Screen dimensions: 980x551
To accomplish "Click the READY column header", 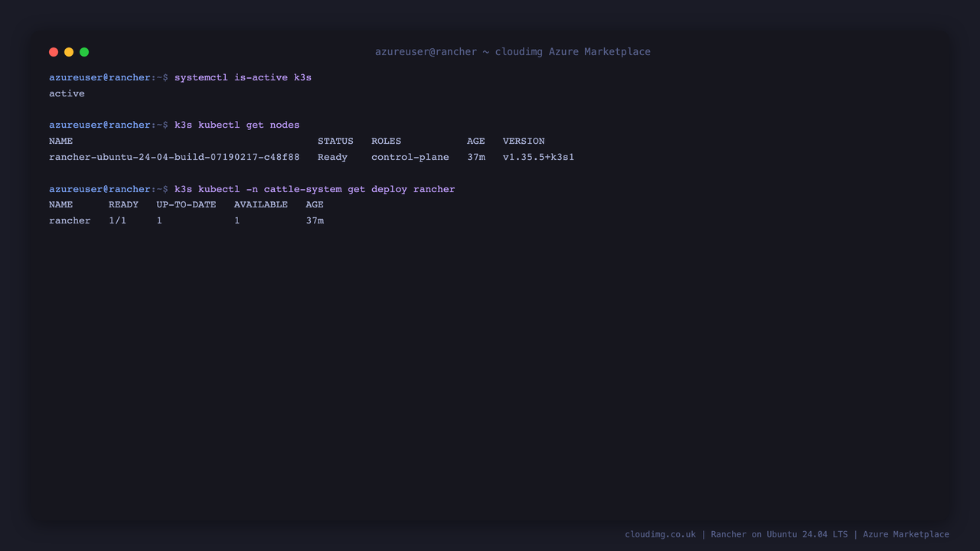I will 123,204.
